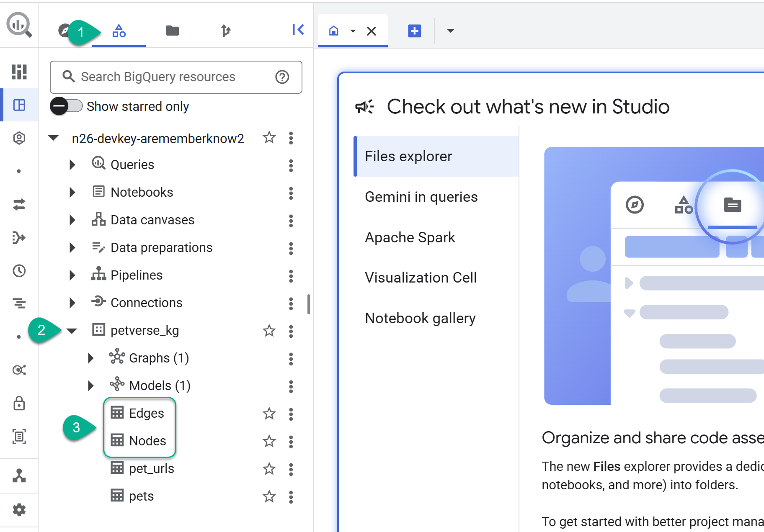Star the Nodes table
The width and height of the screenshot is (764, 532).
point(269,441)
